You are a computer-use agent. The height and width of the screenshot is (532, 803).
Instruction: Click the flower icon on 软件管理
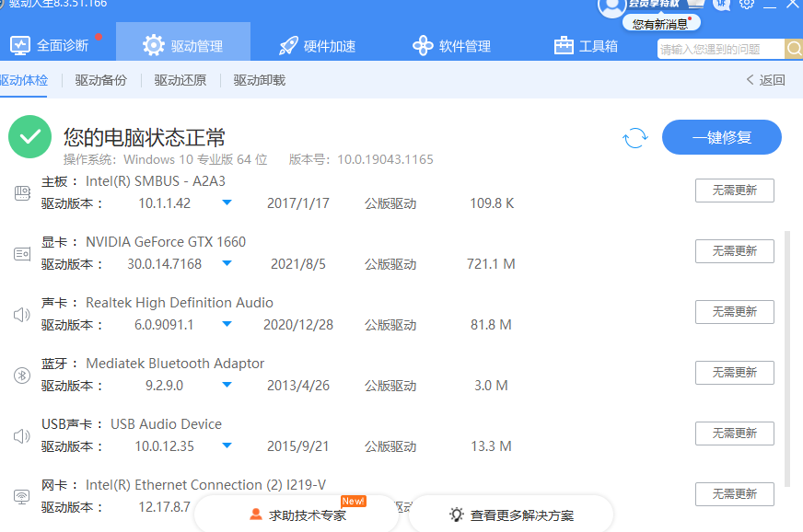pos(423,46)
